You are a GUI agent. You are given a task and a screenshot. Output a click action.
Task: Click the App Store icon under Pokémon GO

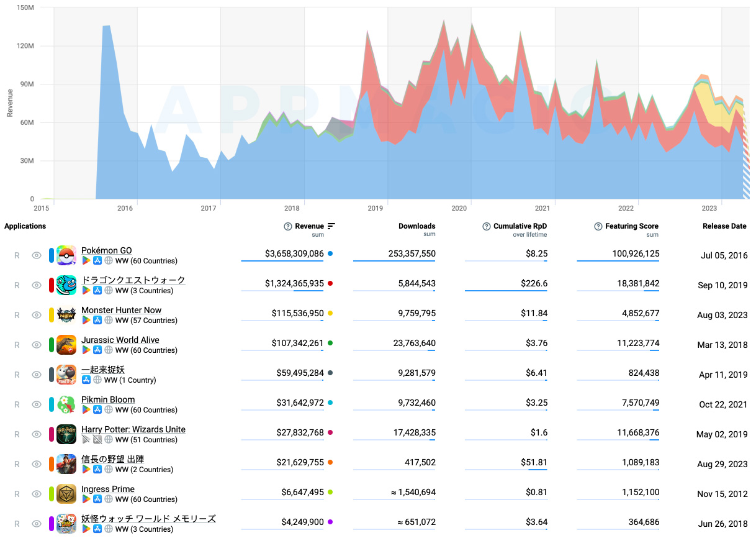point(97,261)
